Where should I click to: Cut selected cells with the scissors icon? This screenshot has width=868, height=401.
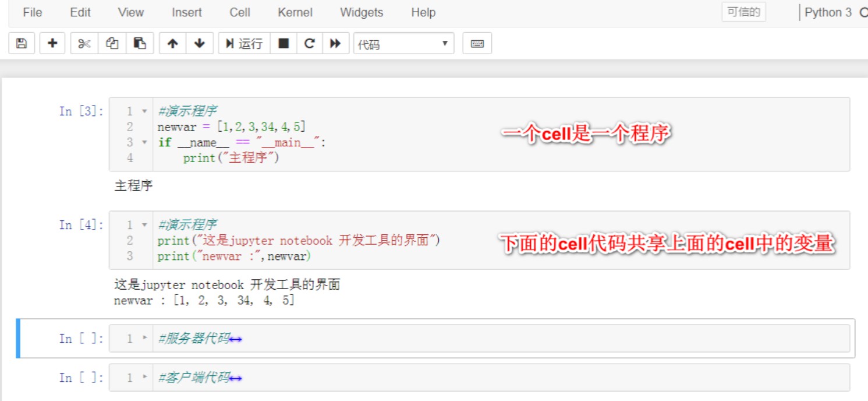point(84,43)
